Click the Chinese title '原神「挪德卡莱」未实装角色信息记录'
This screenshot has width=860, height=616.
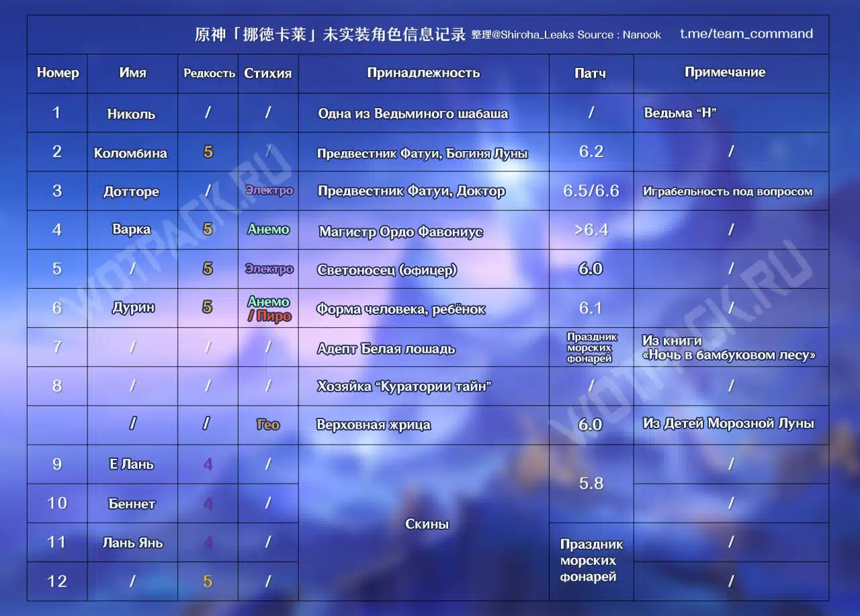[x=331, y=34]
